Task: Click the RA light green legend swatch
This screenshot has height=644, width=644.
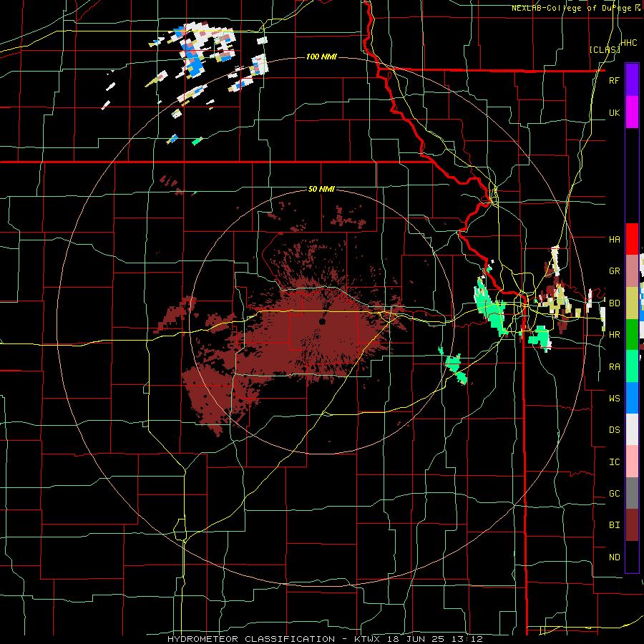Action: point(632,366)
